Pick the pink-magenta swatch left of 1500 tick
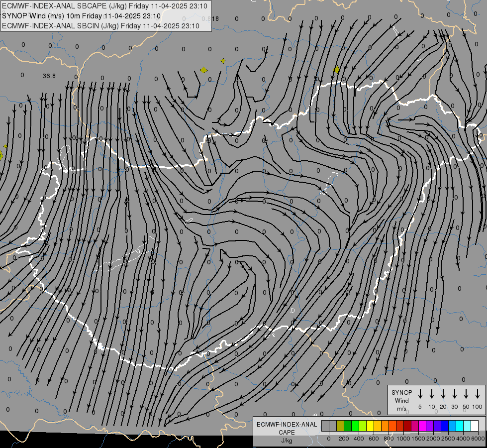 [415, 426]
